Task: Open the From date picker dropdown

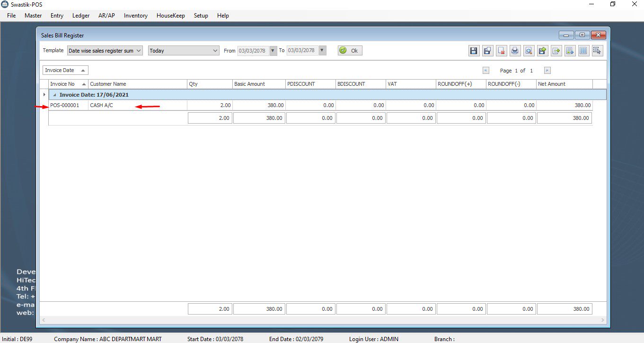Action: (273, 51)
